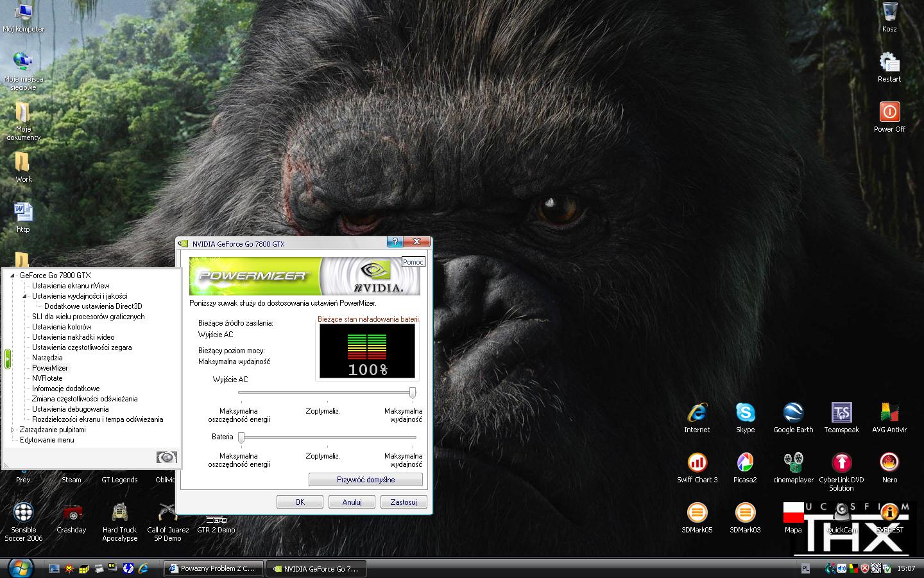Select Zmiana częstotliwości odświeżania item
This screenshot has height=578, width=924.
pos(85,399)
